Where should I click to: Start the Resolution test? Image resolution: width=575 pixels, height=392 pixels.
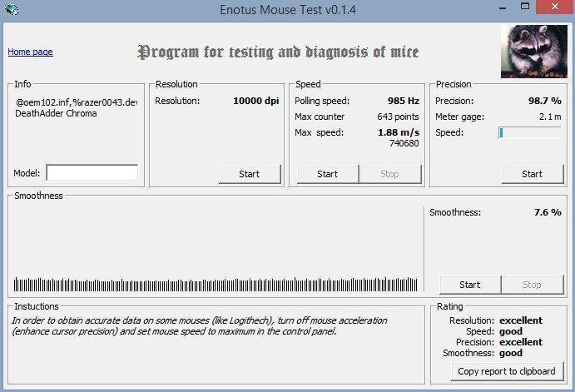pos(249,174)
